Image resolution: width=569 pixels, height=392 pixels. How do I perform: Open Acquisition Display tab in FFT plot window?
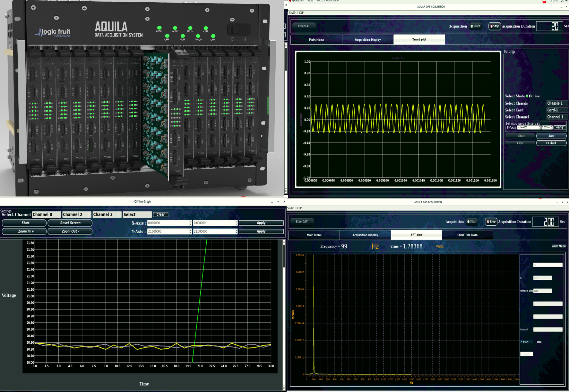click(x=365, y=235)
